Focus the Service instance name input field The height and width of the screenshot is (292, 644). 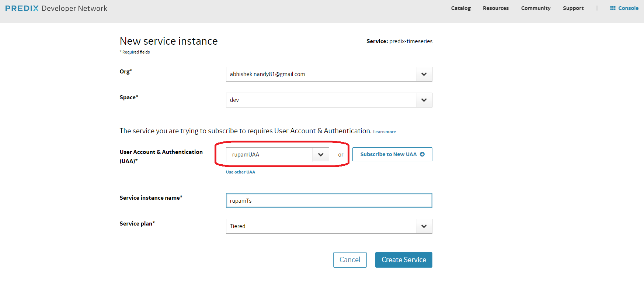tap(329, 200)
